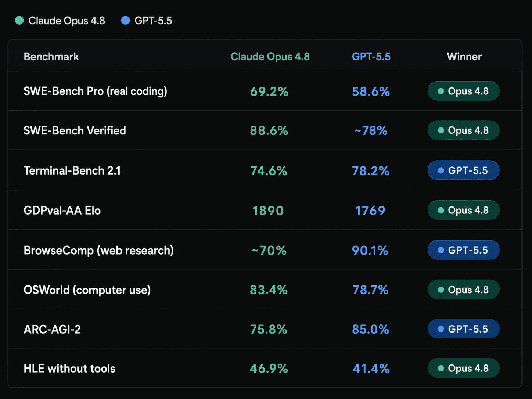Select the HLE without tools row label
This screenshot has height=399, width=532.
[69, 369]
